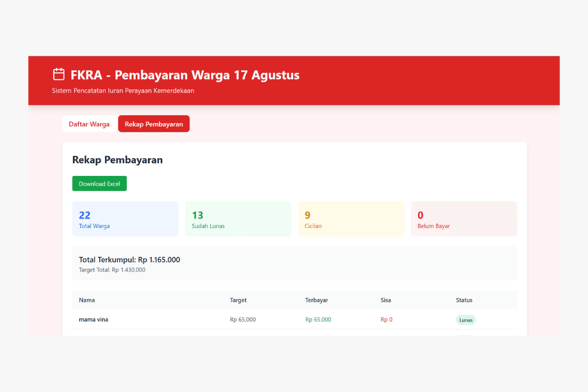
Task: Open the Cicilan card showing 9
Action: pos(351,219)
